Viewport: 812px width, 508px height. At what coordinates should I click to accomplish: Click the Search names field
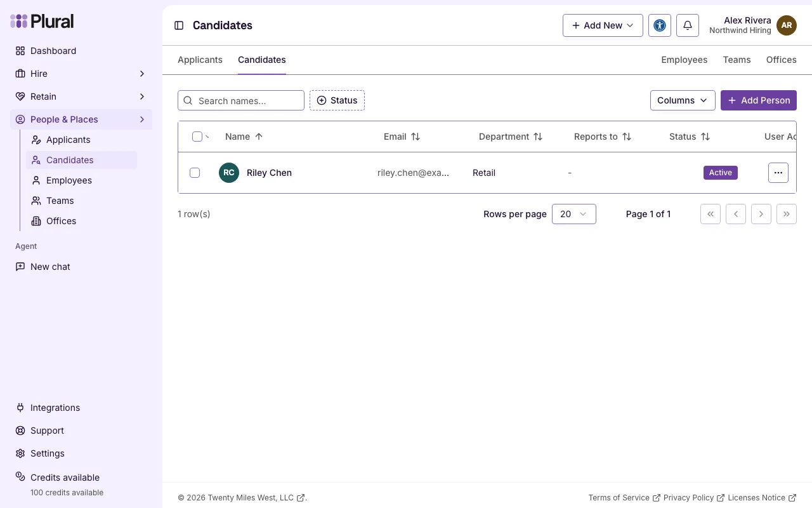tap(241, 100)
